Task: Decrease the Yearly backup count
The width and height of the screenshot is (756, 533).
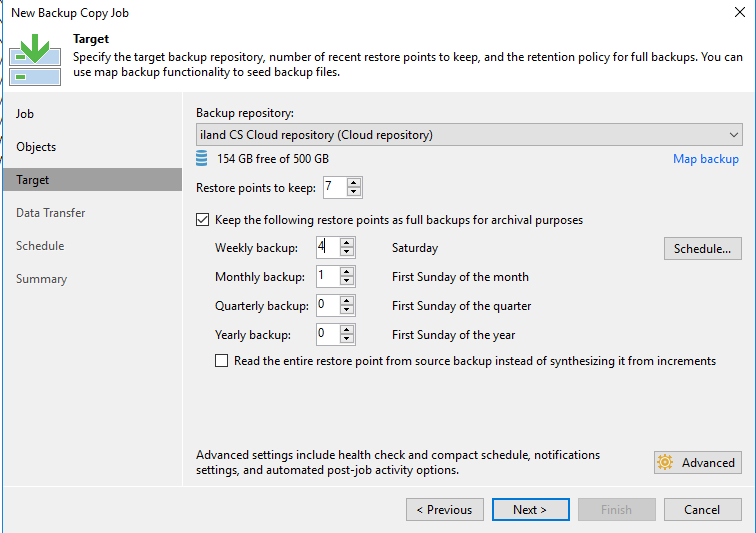Action: pyautogui.click(x=347, y=339)
